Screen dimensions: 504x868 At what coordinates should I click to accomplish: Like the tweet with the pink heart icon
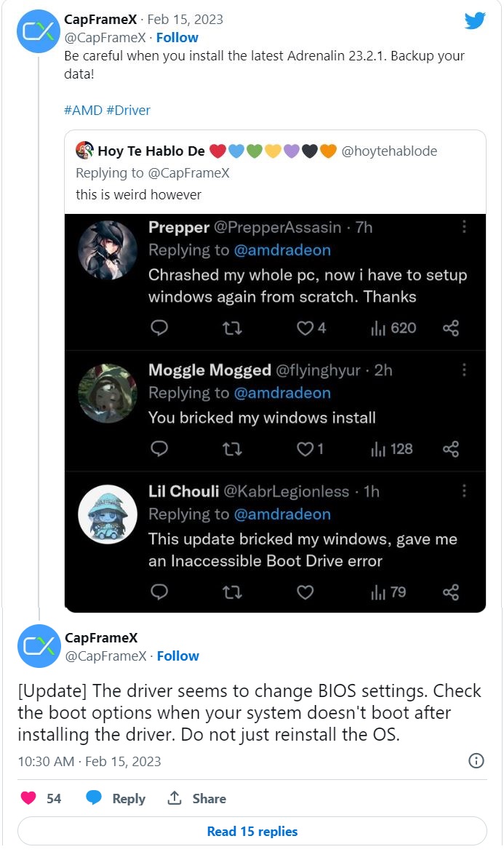[x=28, y=797]
